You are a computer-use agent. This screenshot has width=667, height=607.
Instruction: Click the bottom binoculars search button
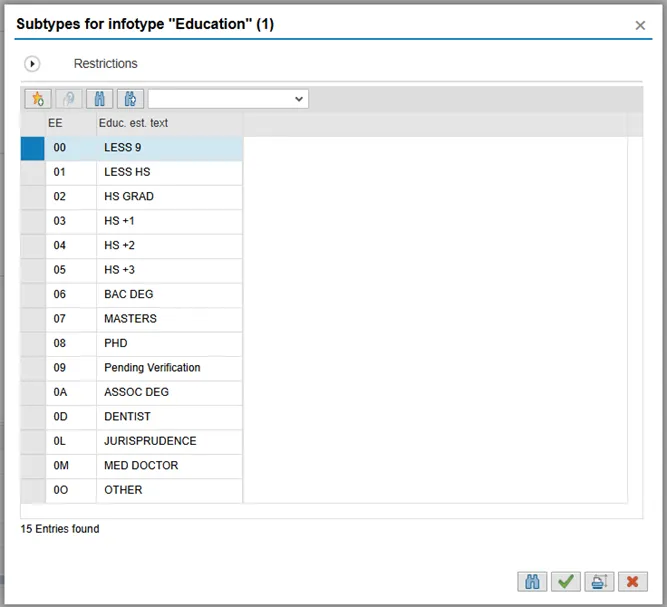coord(532,581)
